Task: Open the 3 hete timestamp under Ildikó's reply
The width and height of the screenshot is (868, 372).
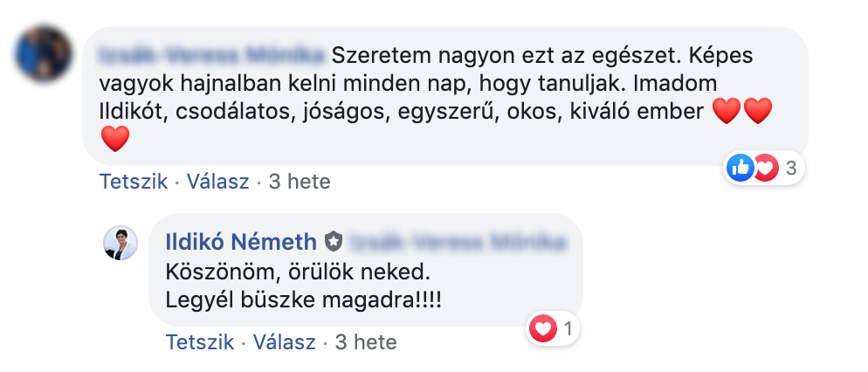Action: pyautogui.click(x=365, y=342)
